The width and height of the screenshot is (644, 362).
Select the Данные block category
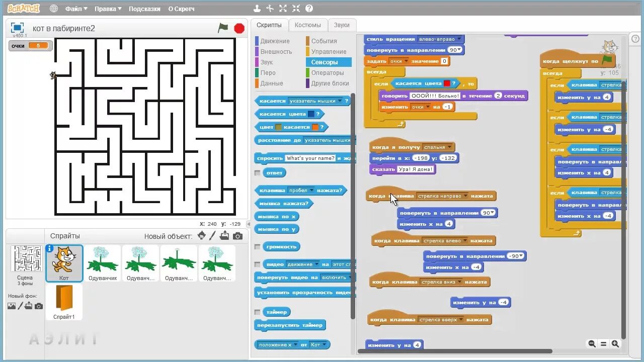click(x=272, y=83)
